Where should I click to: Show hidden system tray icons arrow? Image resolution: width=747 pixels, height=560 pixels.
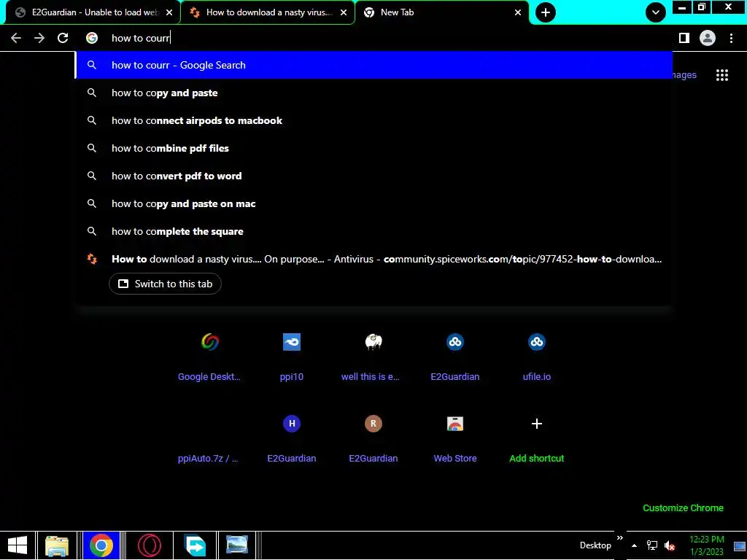point(634,545)
